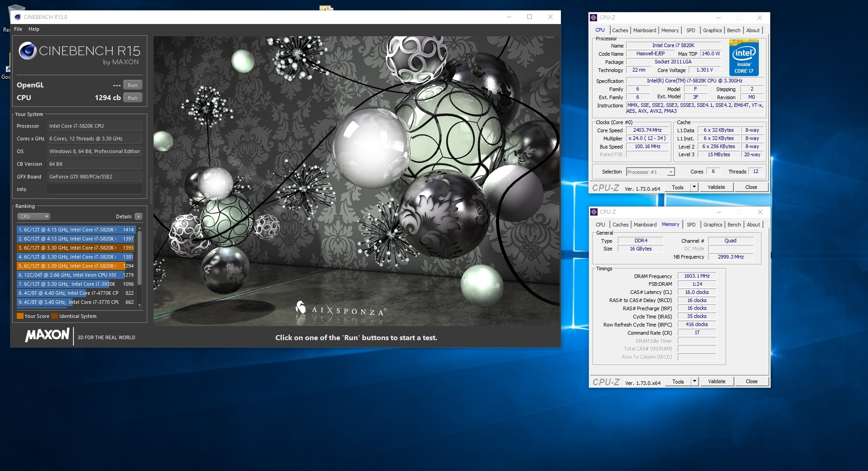Close the top CPU-Z window
Image resolution: width=868 pixels, height=471 pixels.
(760, 18)
